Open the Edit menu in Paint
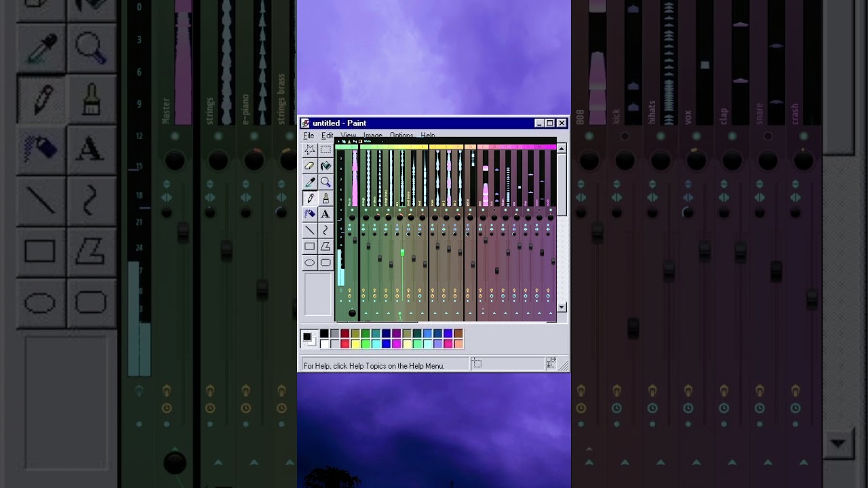Image resolution: width=868 pixels, height=488 pixels. [327, 136]
